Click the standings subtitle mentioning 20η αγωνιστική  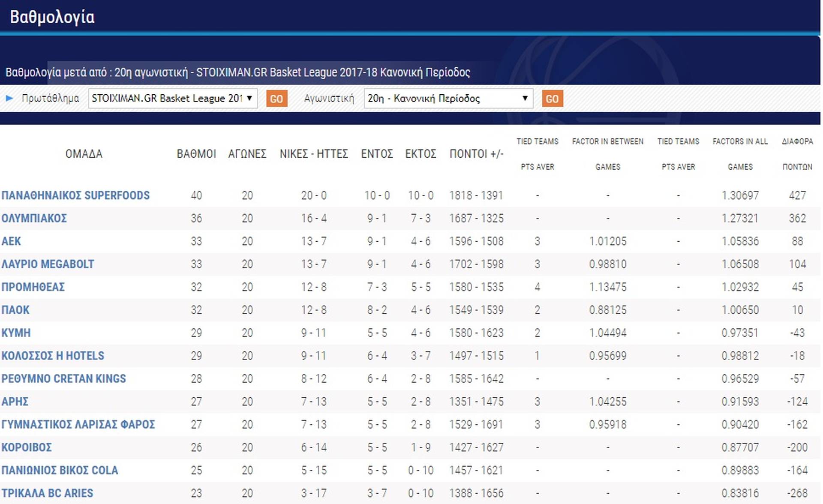[238, 72]
